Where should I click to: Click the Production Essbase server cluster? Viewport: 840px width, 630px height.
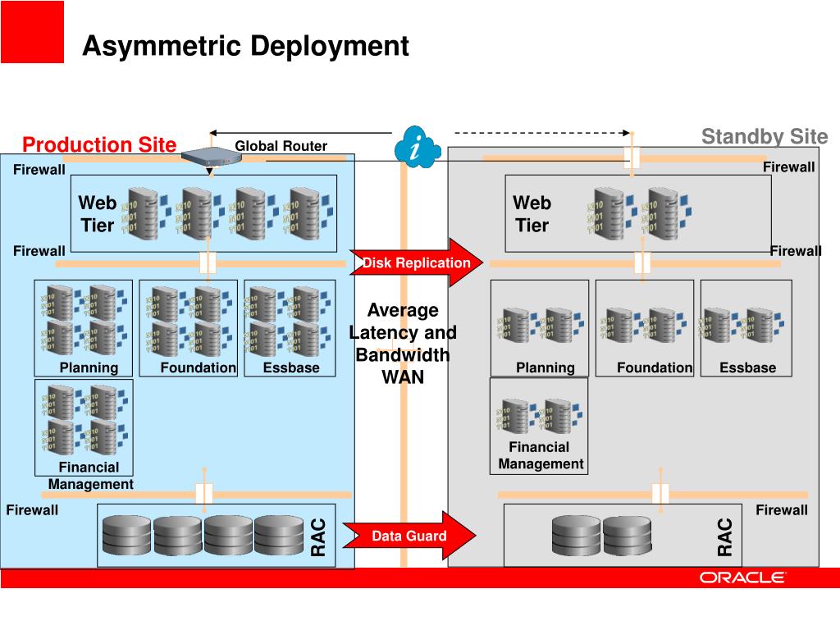288,321
